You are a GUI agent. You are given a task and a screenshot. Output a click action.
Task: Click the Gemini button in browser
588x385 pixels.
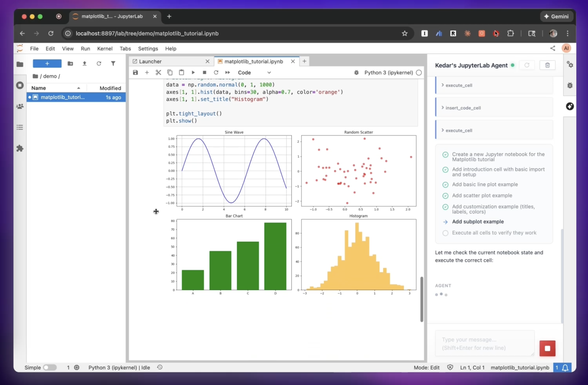(556, 17)
